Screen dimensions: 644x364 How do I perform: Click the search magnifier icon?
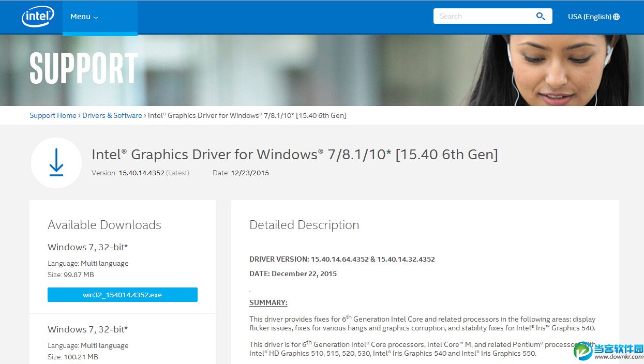click(541, 17)
